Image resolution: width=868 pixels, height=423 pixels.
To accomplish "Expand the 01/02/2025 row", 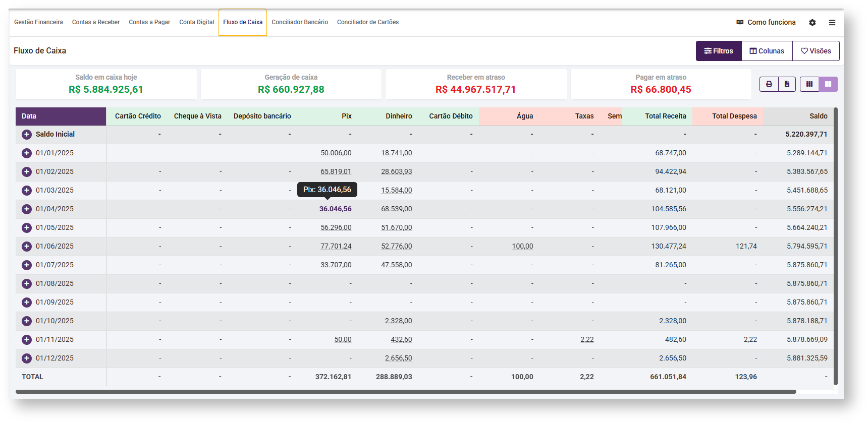I will pyautogui.click(x=27, y=172).
